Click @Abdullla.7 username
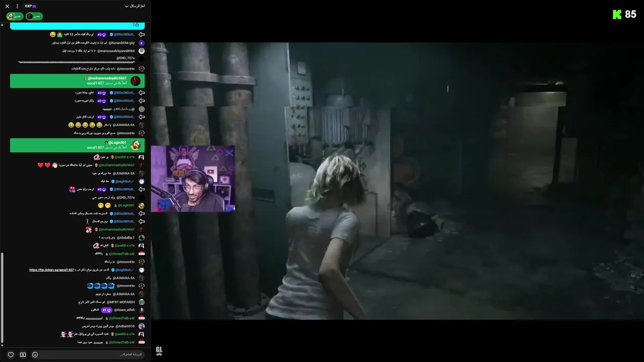 coord(126,238)
